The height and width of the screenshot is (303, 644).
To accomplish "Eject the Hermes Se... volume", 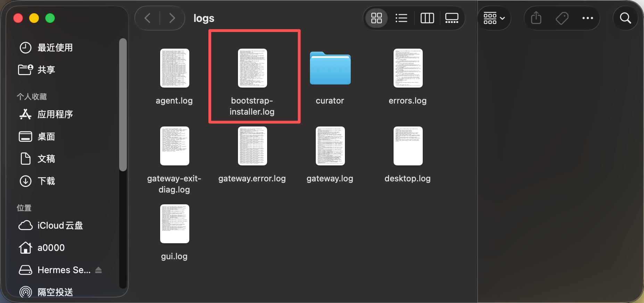I will point(98,270).
